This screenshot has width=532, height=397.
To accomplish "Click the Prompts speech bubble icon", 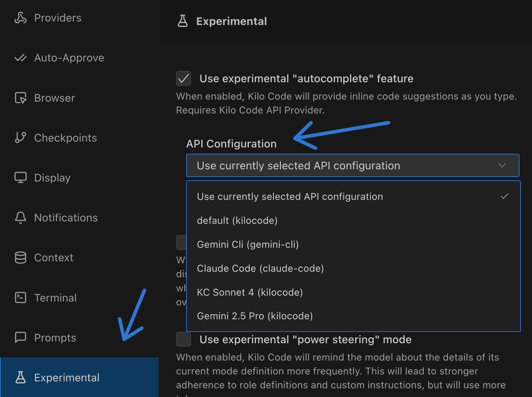I will (20, 337).
